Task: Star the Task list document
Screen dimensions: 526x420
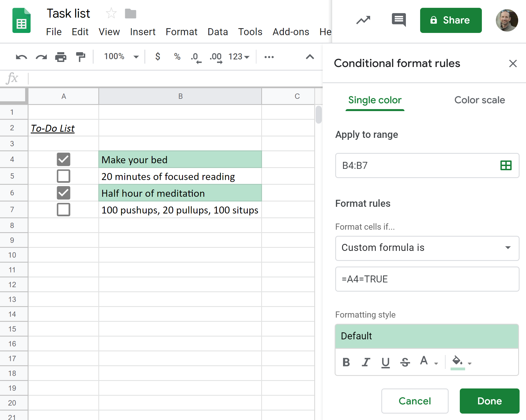Action: pyautogui.click(x=111, y=13)
